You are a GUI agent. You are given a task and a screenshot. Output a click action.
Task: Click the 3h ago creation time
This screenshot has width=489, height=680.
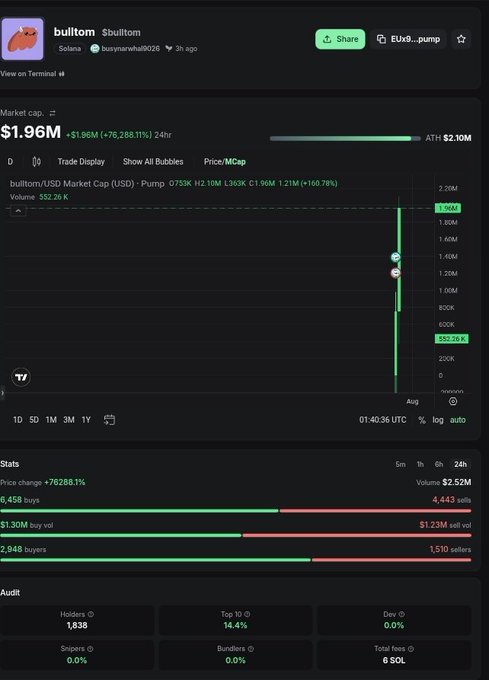(x=186, y=49)
